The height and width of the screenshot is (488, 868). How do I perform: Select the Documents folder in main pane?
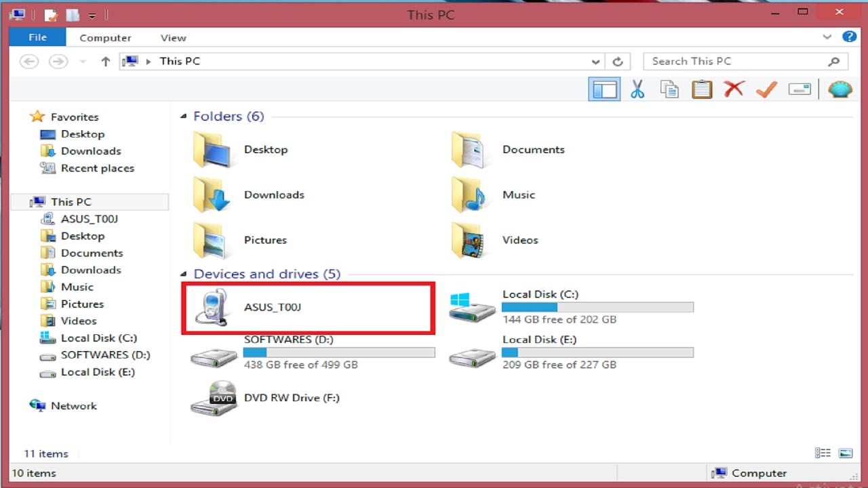tap(508, 149)
